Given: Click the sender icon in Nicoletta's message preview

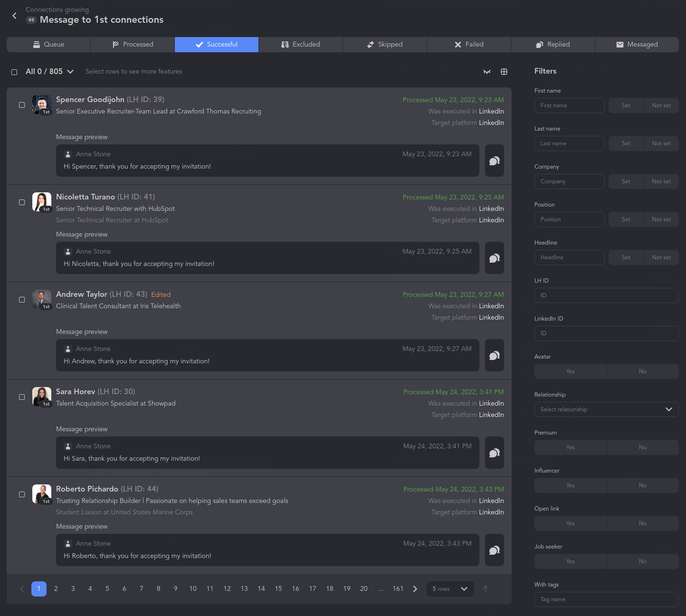Looking at the screenshot, I should [x=68, y=252].
